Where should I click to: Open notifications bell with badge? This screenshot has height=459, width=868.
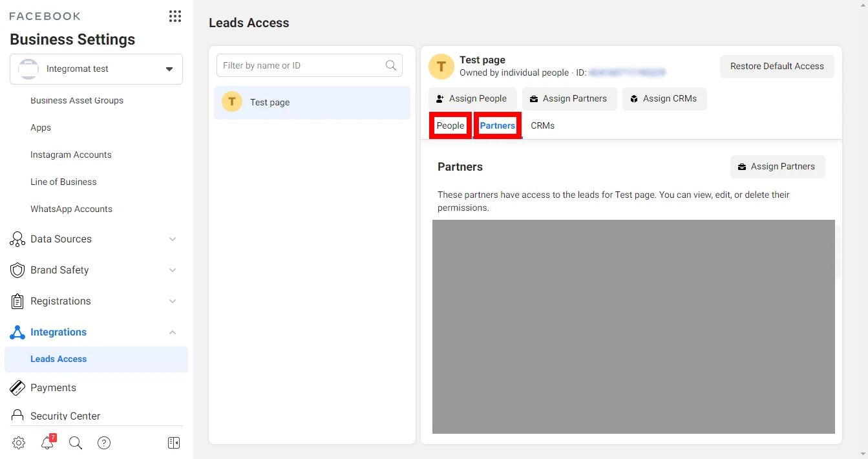pyautogui.click(x=47, y=443)
